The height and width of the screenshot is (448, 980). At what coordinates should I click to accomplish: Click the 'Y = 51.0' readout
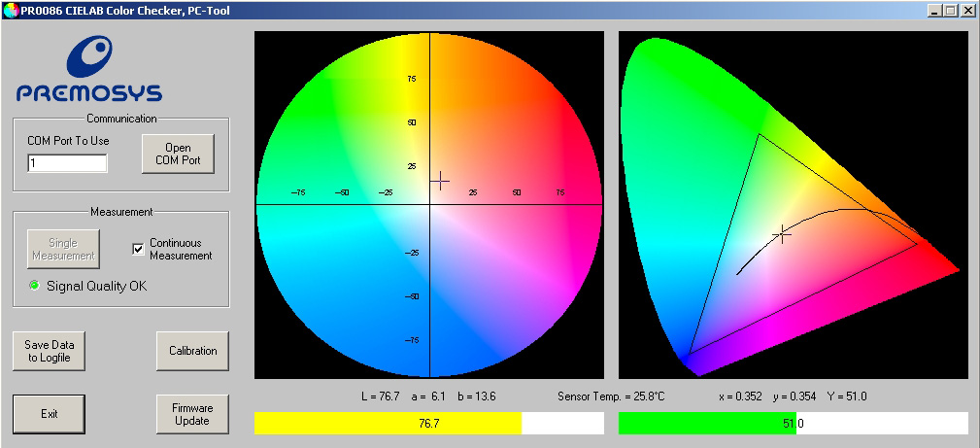[846, 396]
